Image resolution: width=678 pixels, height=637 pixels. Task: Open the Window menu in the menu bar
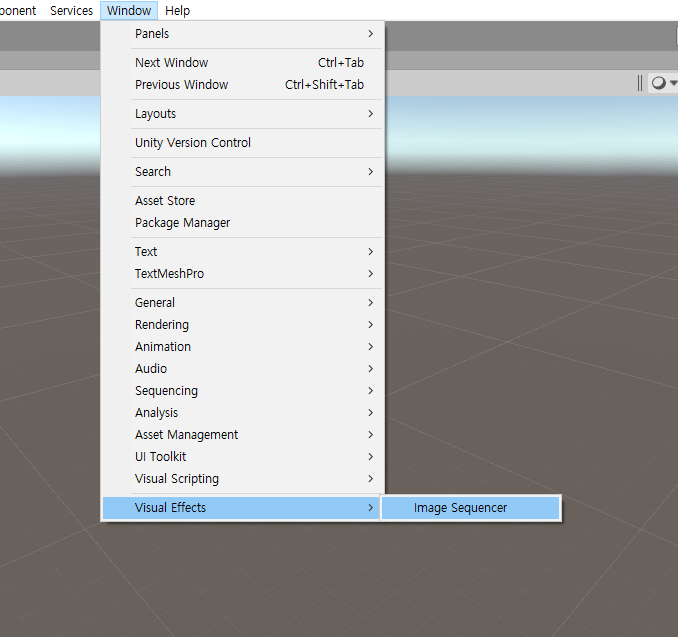pos(129,10)
